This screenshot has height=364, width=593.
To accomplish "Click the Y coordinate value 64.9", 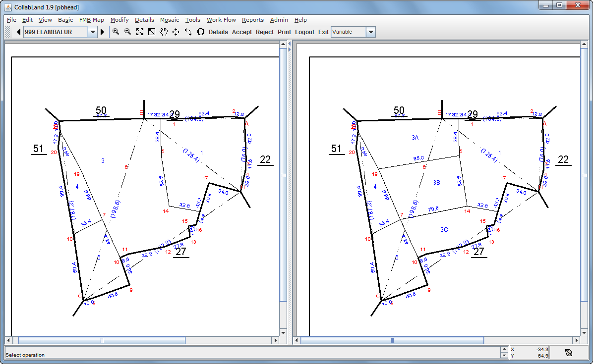I will click(543, 356).
